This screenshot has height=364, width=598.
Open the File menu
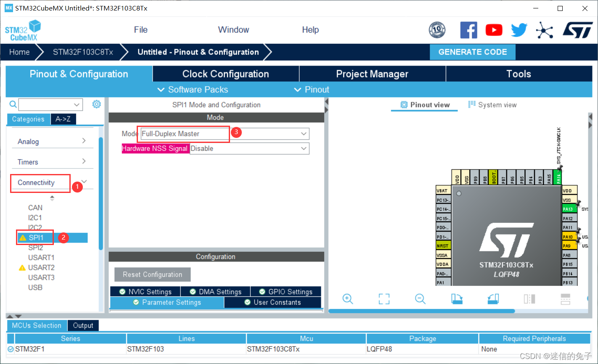(141, 30)
